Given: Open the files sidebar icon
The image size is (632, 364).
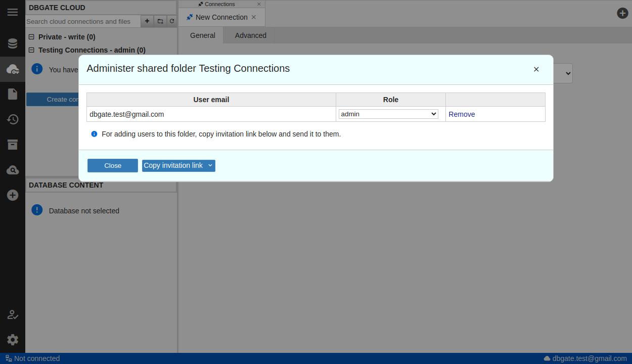Looking at the screenshot, I should tap(13, 94).
